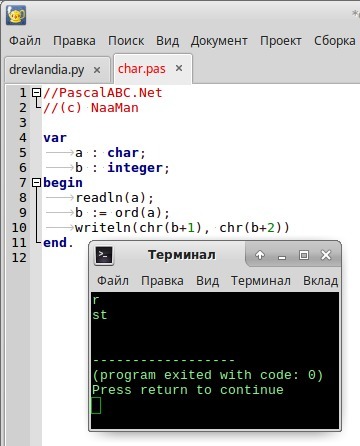
Task: Close the drevlandia.py tab
Action: pyautogui.click(x=97, y=70)
